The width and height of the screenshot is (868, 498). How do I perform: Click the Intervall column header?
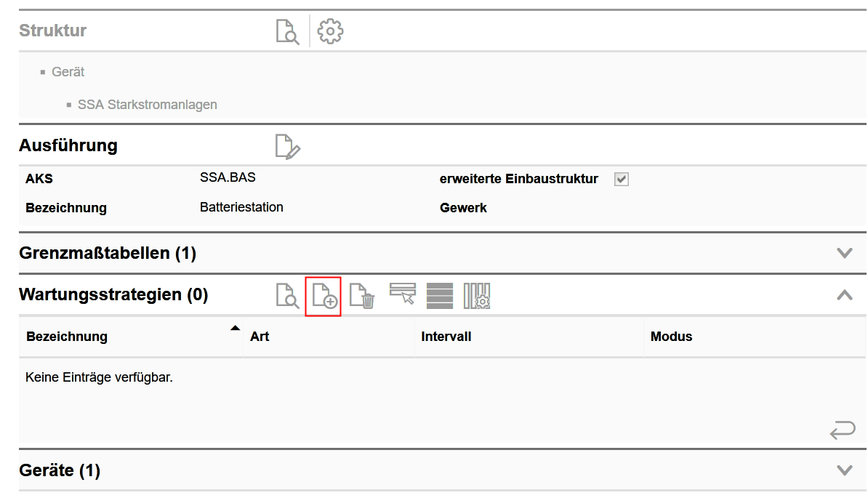446,337
